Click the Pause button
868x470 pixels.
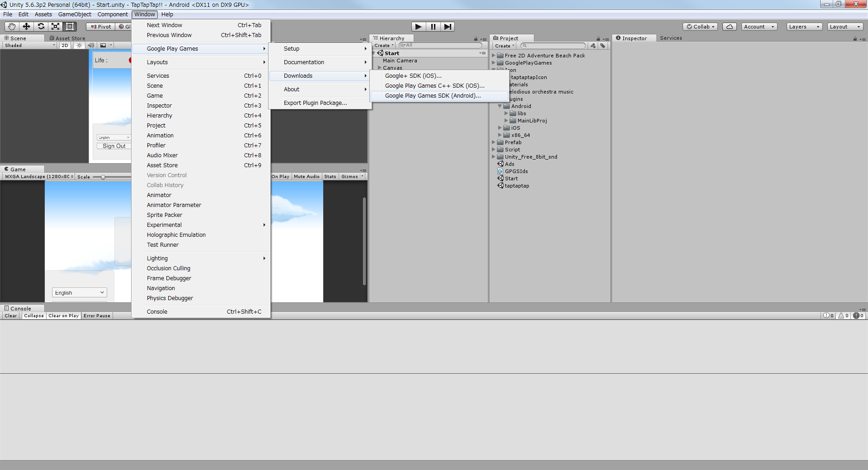pos(433,27)
